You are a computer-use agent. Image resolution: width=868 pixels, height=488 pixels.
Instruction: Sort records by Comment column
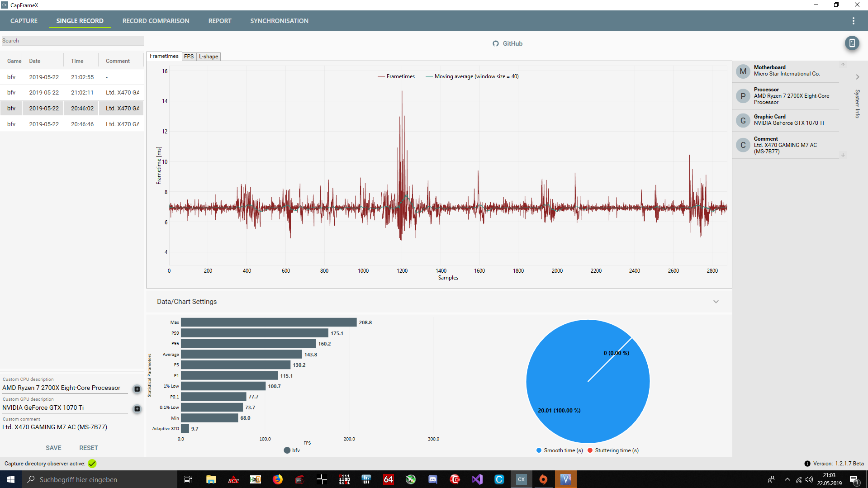pyautogui.click(x=118, y=61)
